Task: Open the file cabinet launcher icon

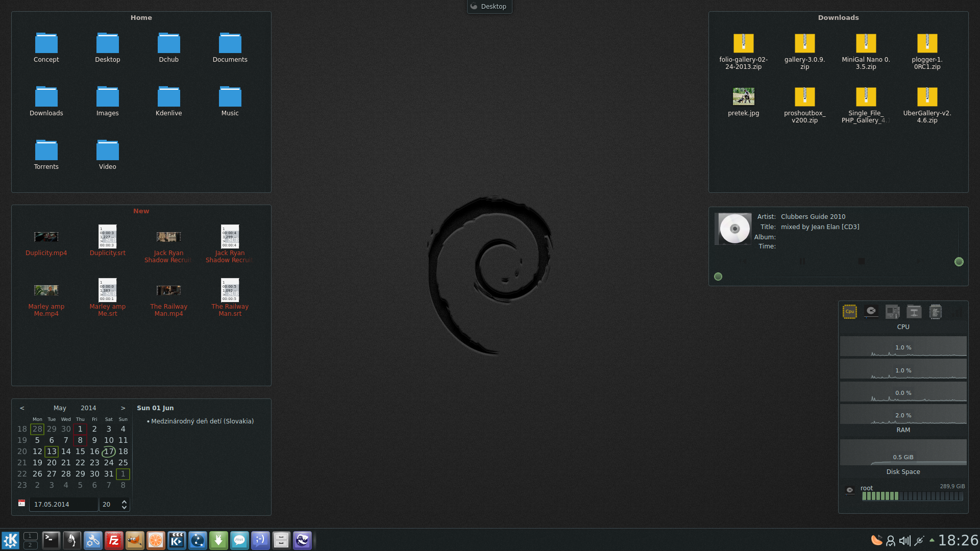Action: [281, 540]
